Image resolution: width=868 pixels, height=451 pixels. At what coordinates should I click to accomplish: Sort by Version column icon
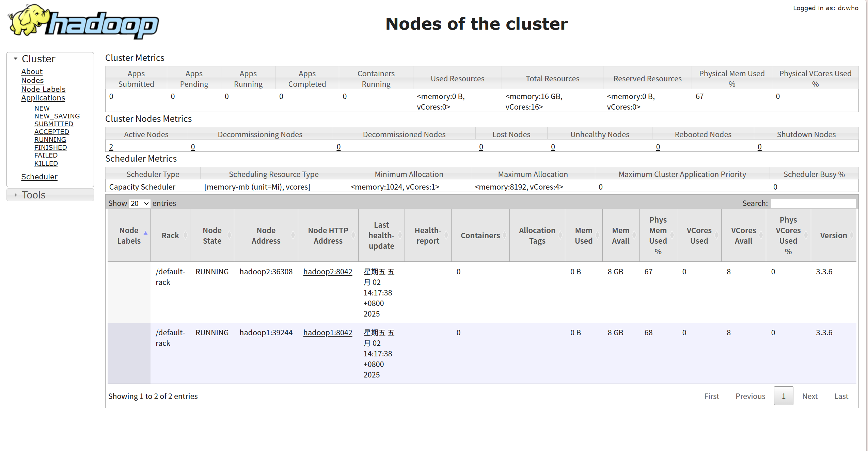[x=851, y=235]
